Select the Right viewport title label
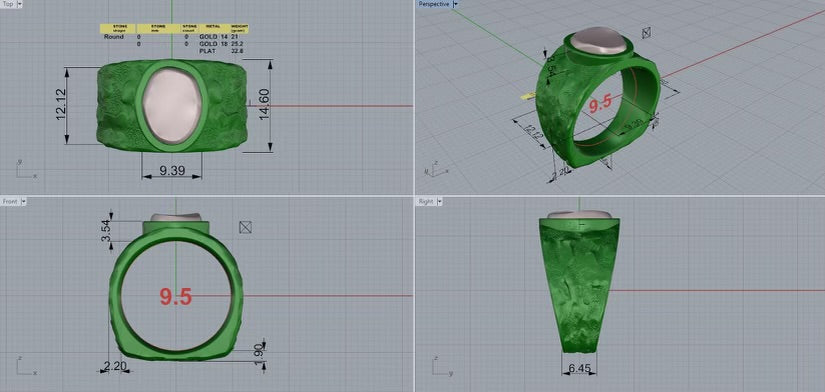 coord(426,202)
